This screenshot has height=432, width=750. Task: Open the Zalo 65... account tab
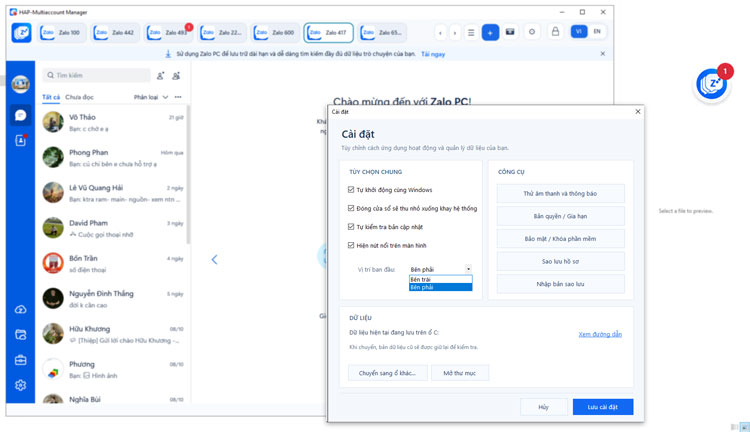click(382, 33)
